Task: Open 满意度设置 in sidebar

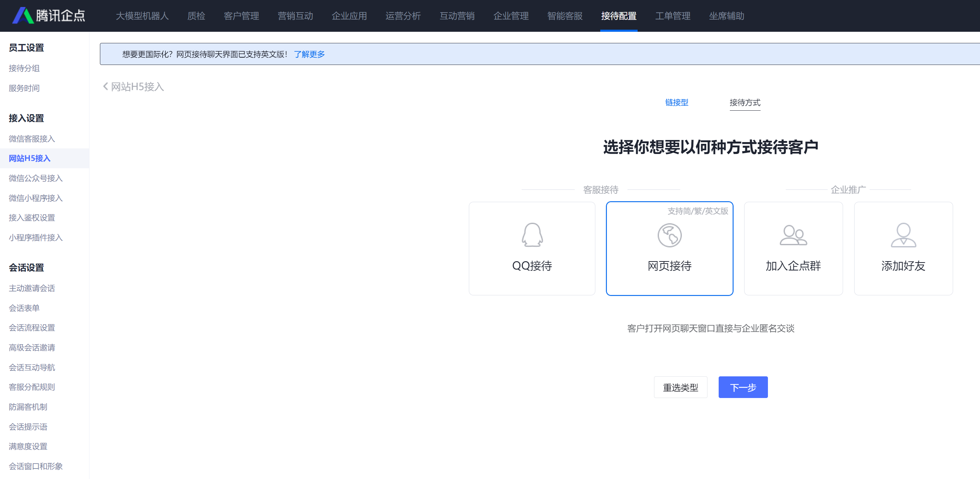Action: point(28,446)
